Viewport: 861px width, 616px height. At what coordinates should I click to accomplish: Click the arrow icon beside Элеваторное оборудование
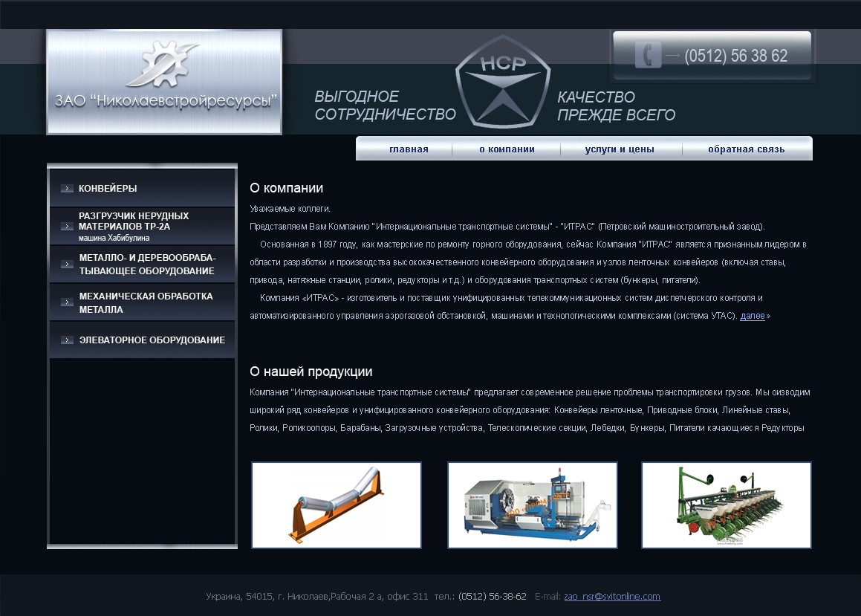point(67,340)
